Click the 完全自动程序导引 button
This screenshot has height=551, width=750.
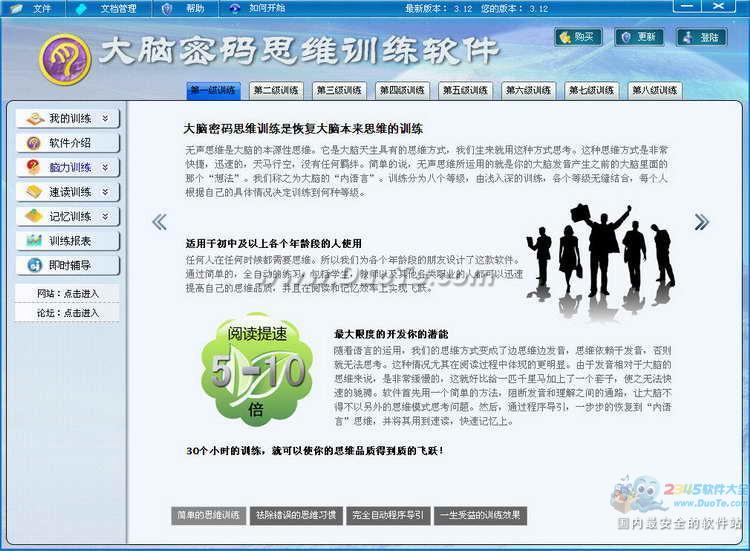[388, 516]
